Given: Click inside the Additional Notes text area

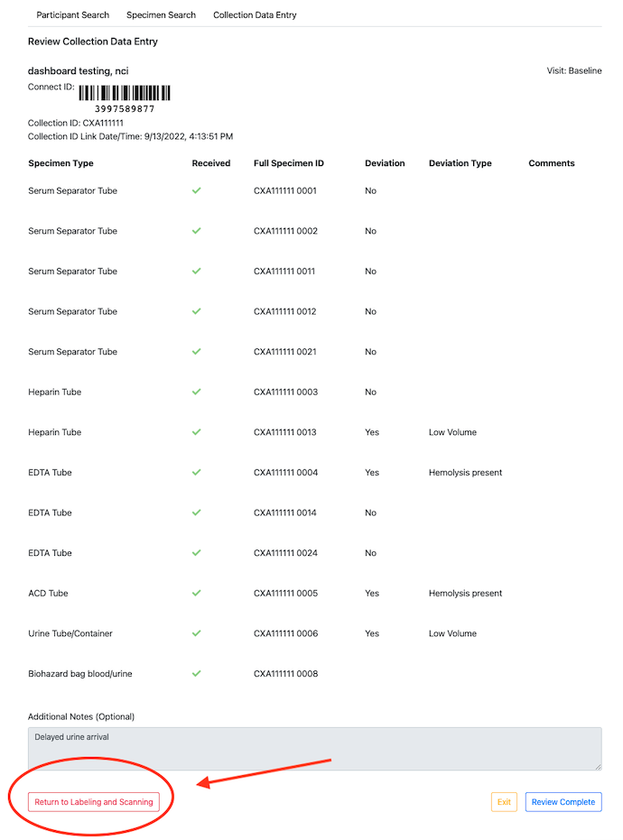Looking at the screenshot, I should [311, 749].
